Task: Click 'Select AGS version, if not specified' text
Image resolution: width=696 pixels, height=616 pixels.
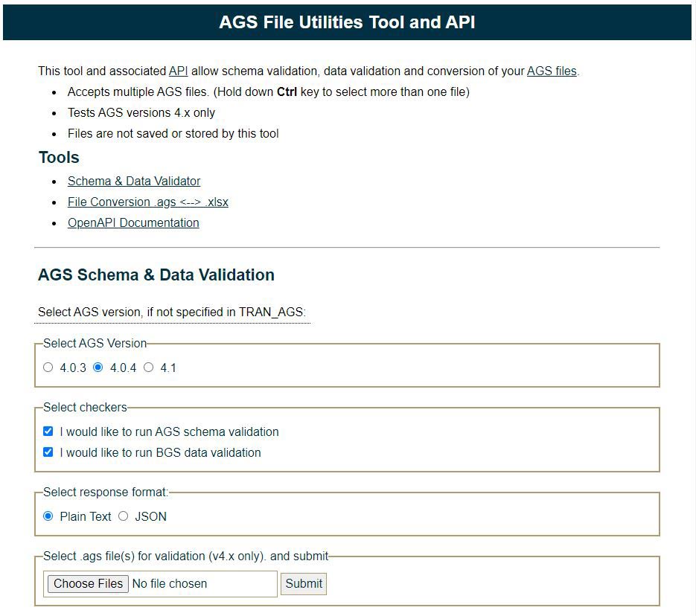Action: click(172, 312)
